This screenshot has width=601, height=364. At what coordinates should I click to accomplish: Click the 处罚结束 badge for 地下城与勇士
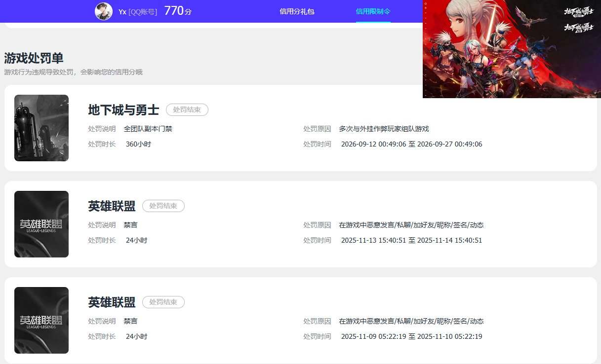187,110
